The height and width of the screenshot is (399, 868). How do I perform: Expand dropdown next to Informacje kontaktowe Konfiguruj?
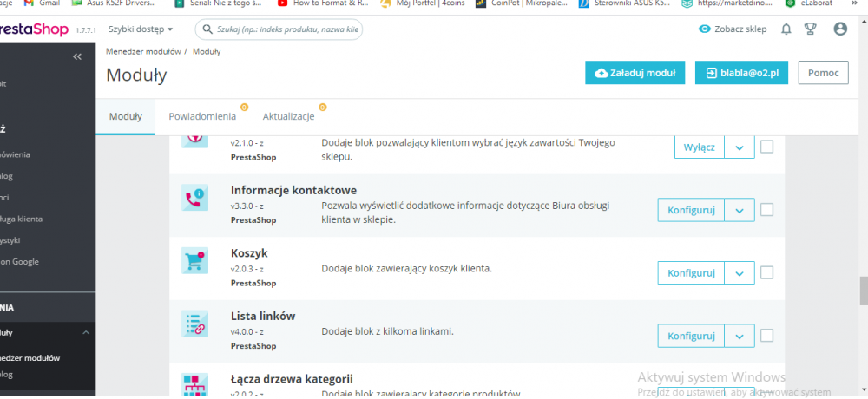point(740,210)
